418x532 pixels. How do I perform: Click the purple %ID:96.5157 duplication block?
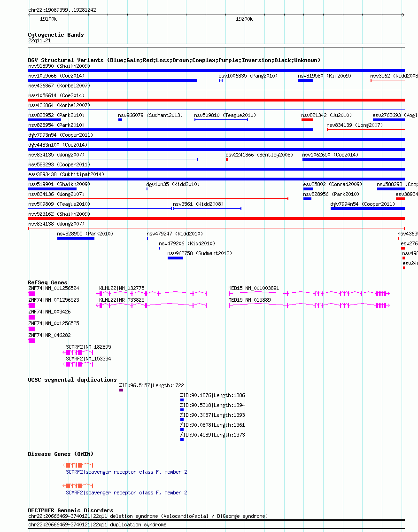121,390
